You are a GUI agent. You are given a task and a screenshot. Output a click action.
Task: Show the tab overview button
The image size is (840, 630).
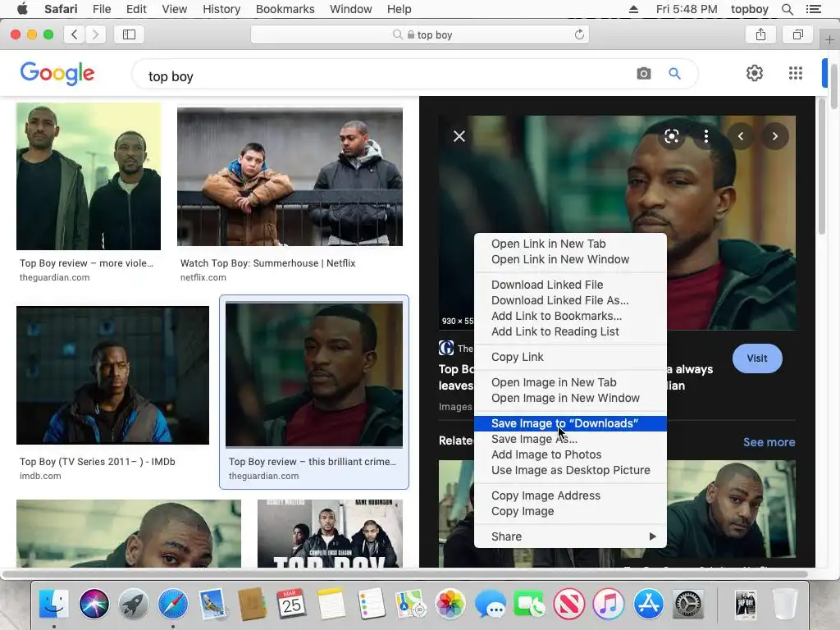click(798, 34)
